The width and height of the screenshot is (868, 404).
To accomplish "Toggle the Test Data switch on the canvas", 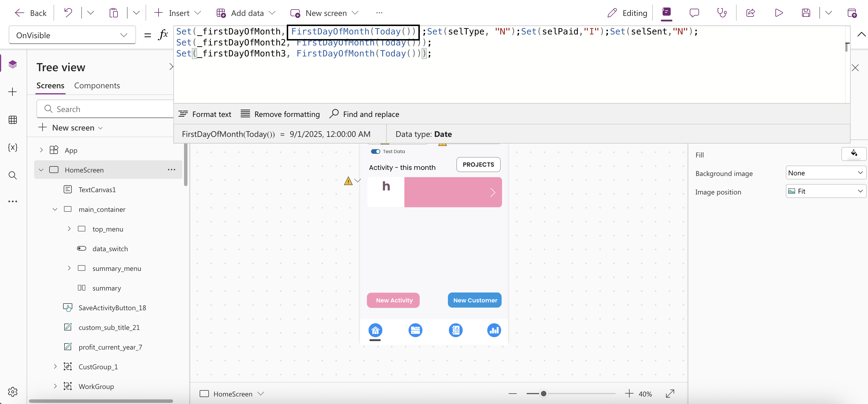I will tap(376, 151).
